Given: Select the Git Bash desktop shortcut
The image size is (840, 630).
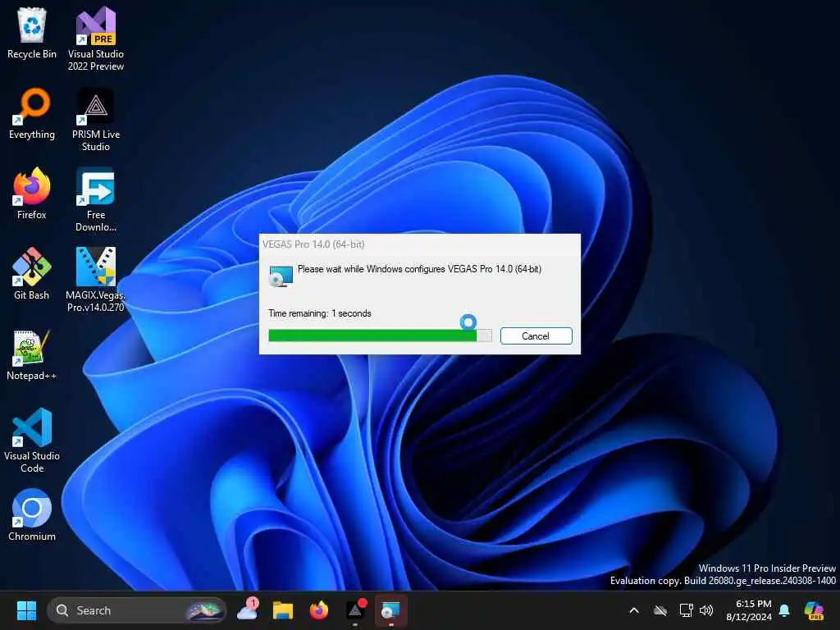Looking at the screenshot, I should pos(32,274).
